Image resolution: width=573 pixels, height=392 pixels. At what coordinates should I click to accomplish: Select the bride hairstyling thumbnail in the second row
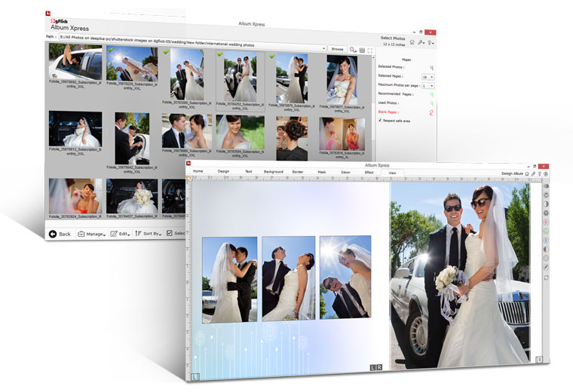click(x=292, y=139)
